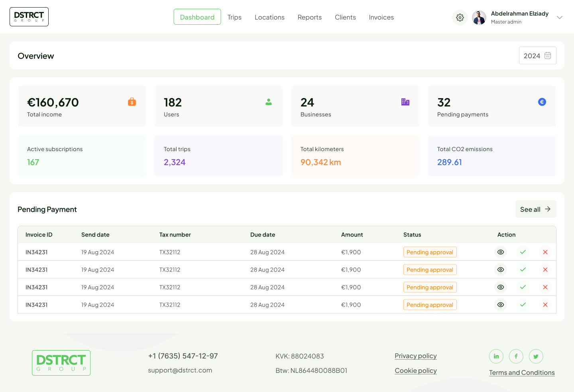Click the Facebook icon in footer
Image resolution: width=574 pixels, height=392 pixels.
516,356
